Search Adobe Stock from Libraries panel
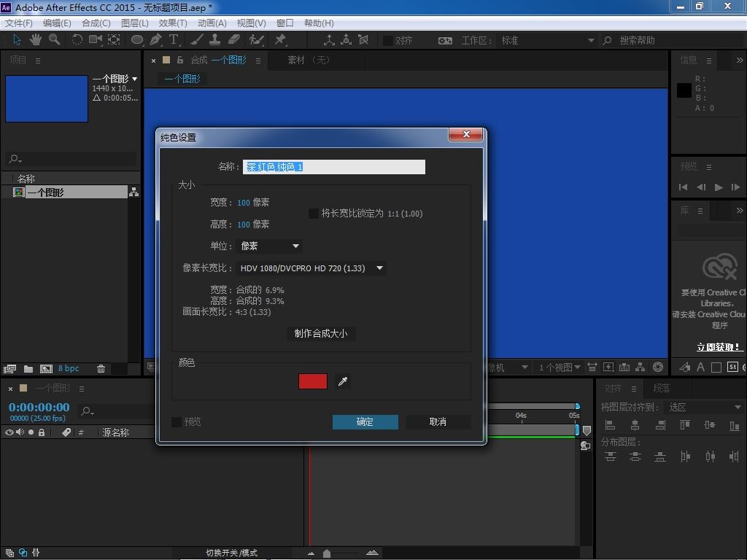This screenshot has width=747, height=560. [732, 367]
